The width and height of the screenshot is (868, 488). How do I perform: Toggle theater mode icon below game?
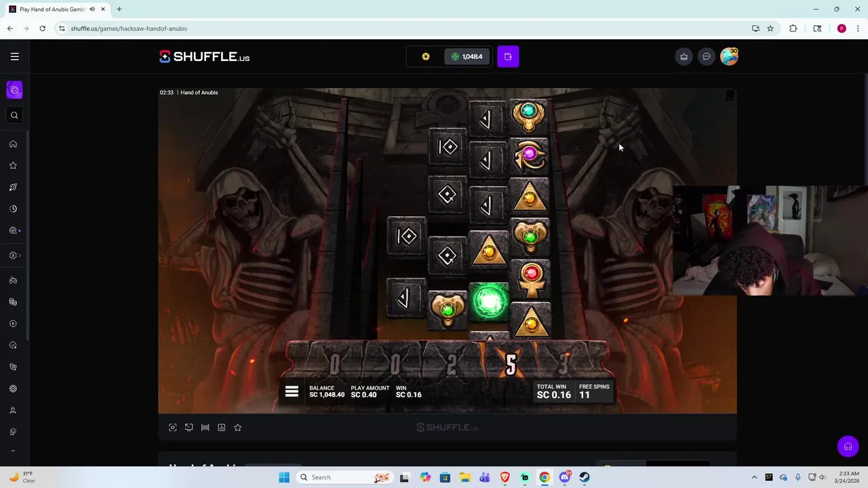189,428
